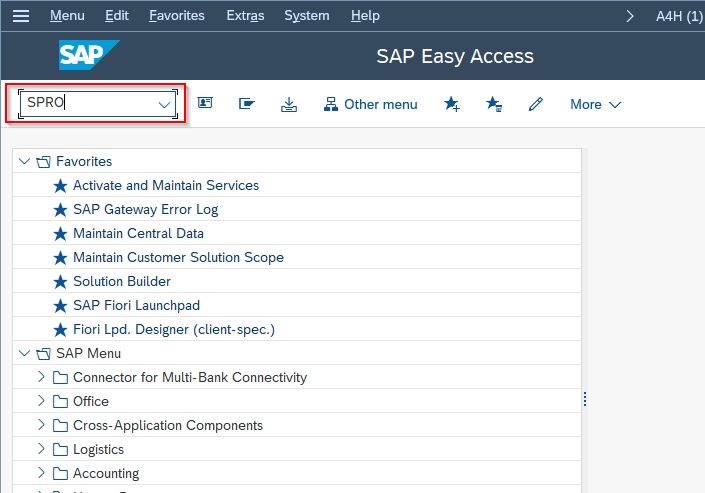The image size is (705, 493).
Task: Open the System menu
Action: [x=307, y=16]
